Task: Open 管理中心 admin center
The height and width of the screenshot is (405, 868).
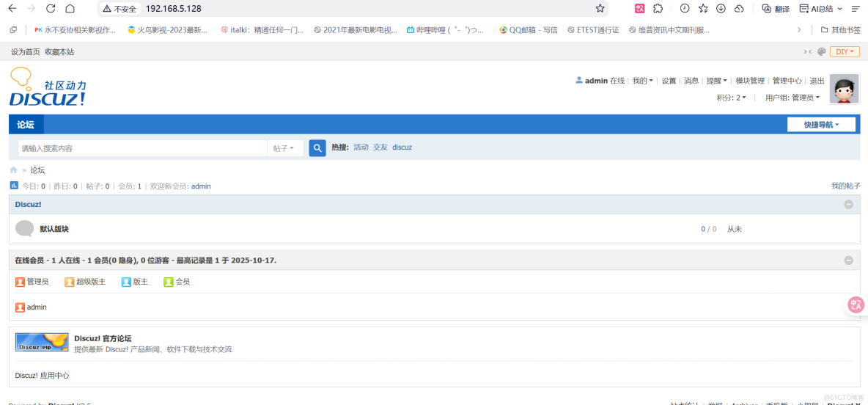Action: (787, 81)
